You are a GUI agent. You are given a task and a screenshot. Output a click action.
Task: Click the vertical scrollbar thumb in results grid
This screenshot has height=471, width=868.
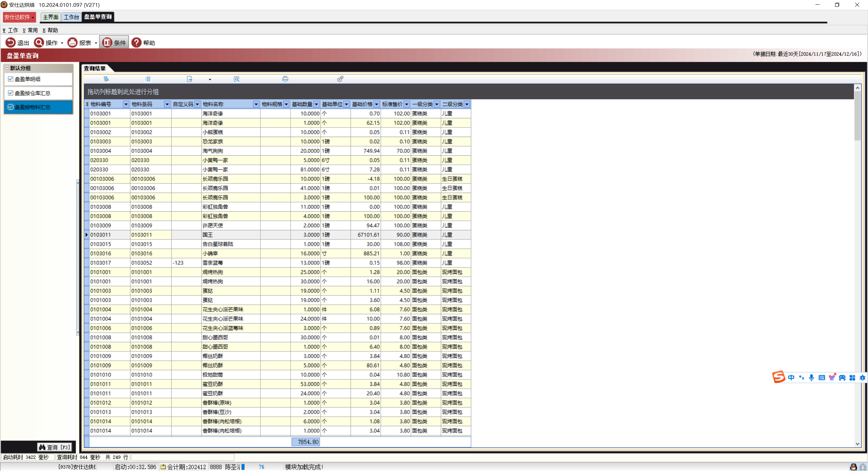[857, 115]
